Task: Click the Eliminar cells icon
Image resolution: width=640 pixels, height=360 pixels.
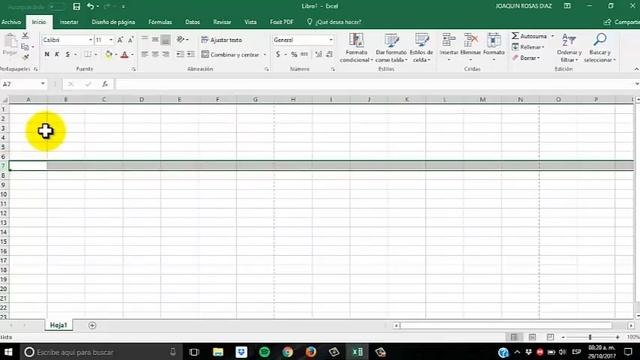Action: tap(471, 40)
